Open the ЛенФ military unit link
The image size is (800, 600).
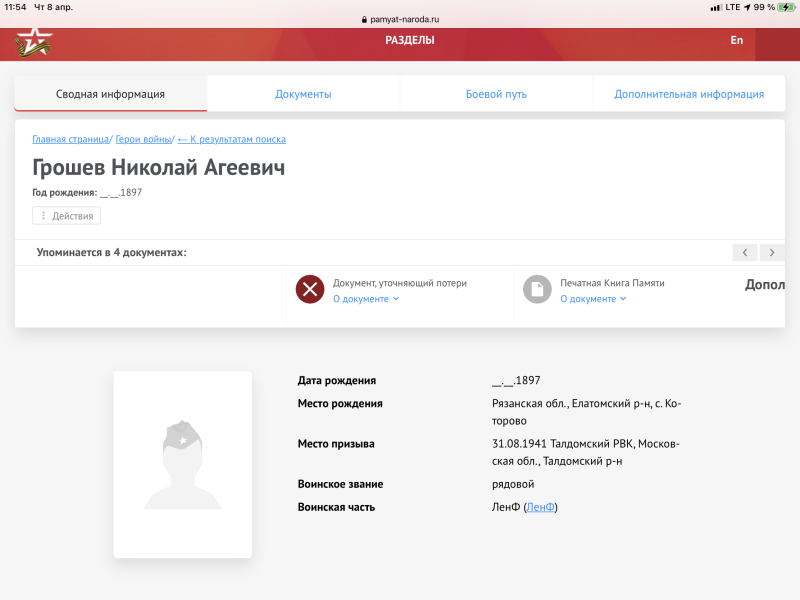[x=540, y=507]
